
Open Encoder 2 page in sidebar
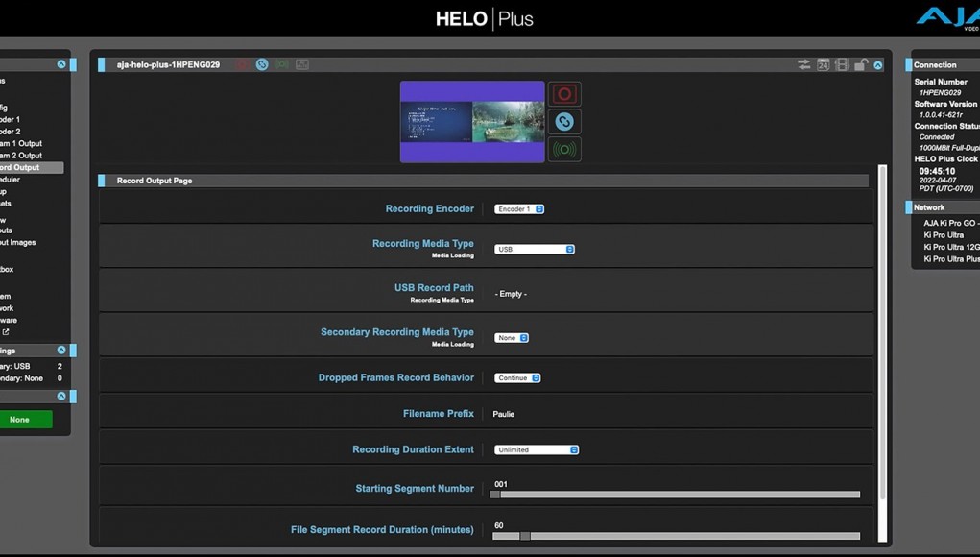(x=10, y=132)
